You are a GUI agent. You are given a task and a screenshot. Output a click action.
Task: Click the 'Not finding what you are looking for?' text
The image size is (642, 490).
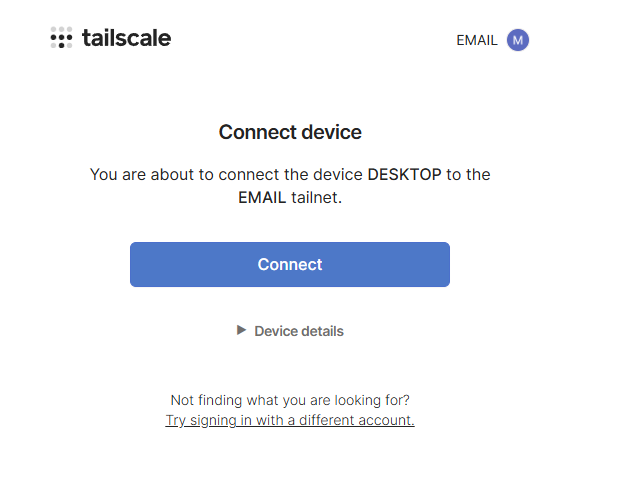coord(290,400)
